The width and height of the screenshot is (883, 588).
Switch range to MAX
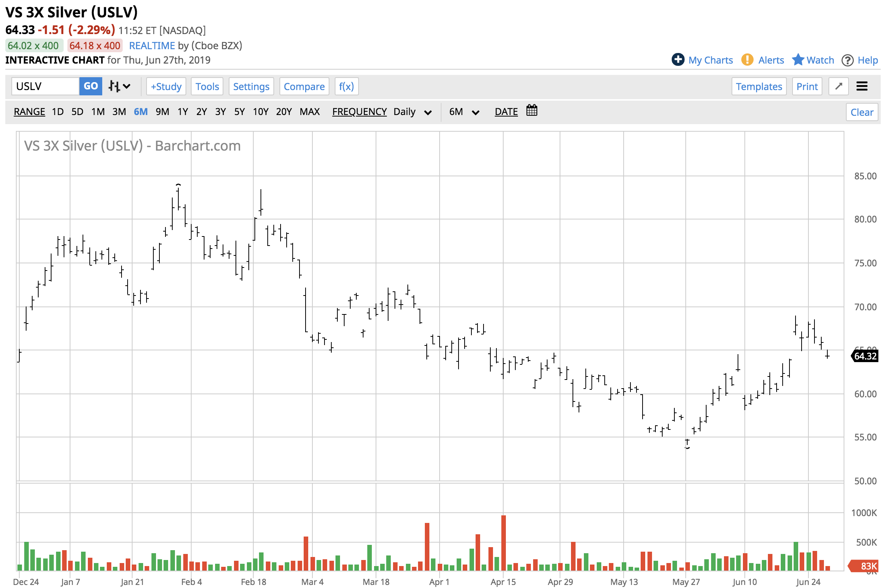click(x=309, y=112)
